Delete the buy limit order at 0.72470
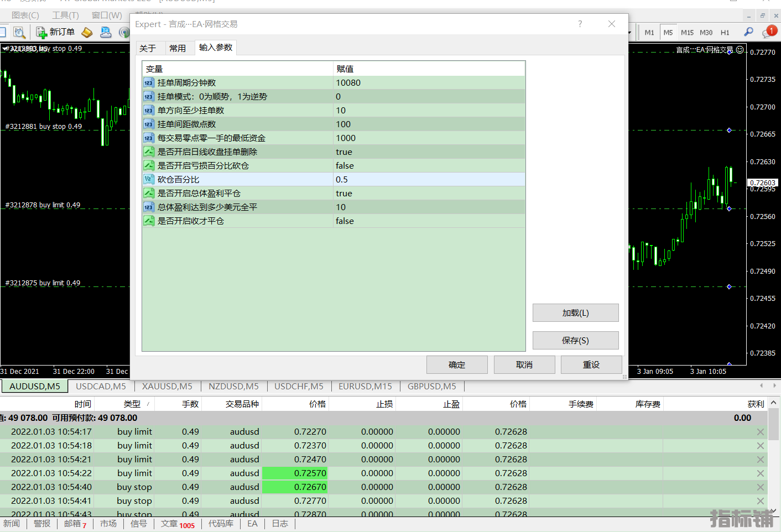The width and height of the screenshot is (781, 532). click(x=761, y=460)
